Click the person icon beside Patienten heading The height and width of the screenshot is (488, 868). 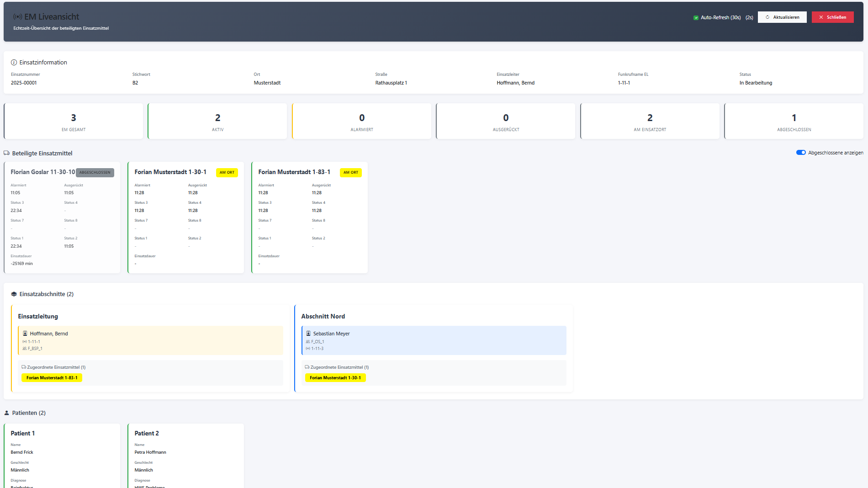click(7, 413)
